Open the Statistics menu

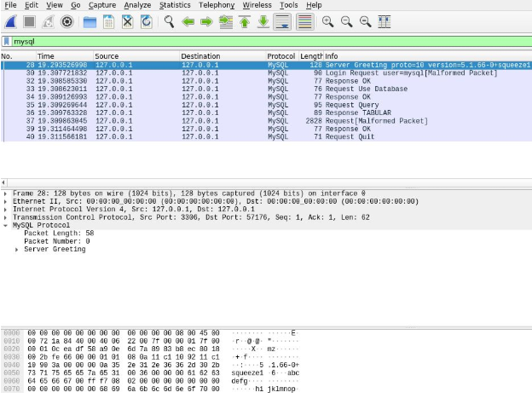175,5
